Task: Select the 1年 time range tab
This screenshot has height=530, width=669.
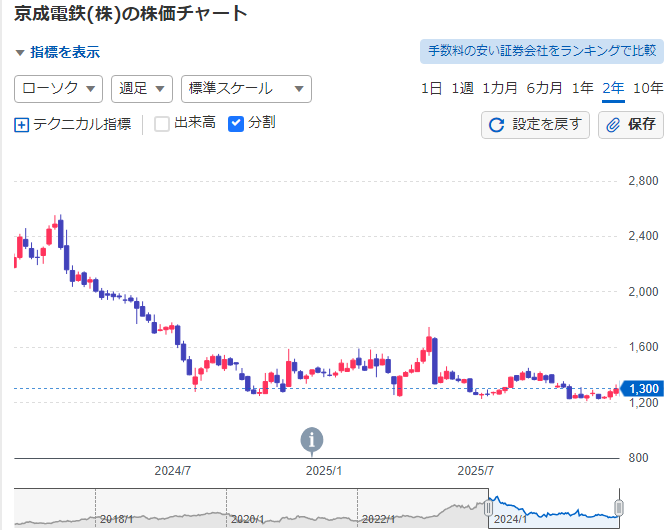Action: tap(582, 88)
